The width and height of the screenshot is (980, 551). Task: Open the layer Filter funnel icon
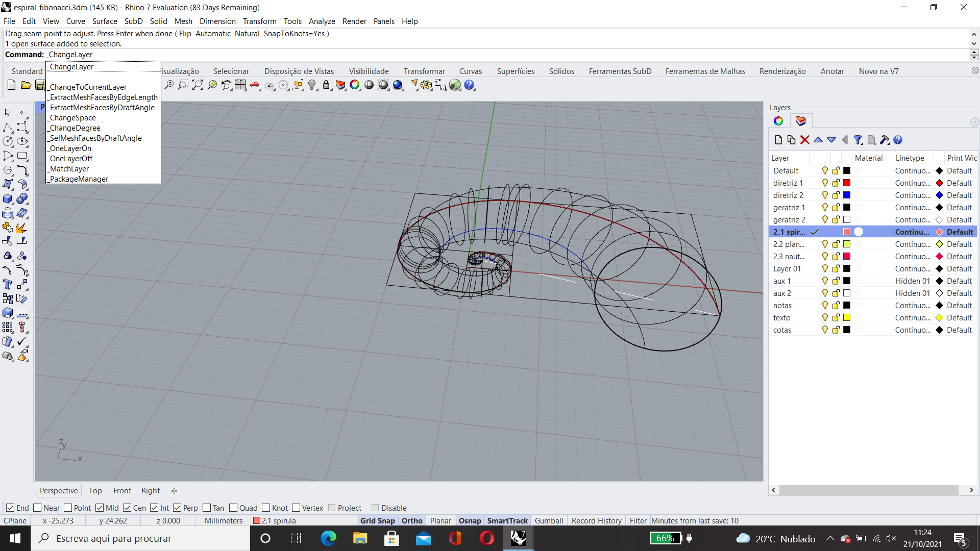point(858,140)
